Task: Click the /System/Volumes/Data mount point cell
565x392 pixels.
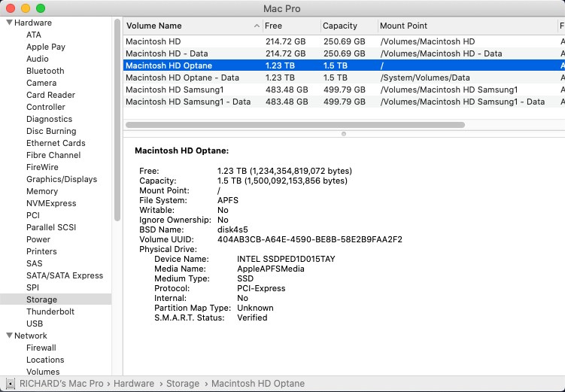Action: click(425, 77)
